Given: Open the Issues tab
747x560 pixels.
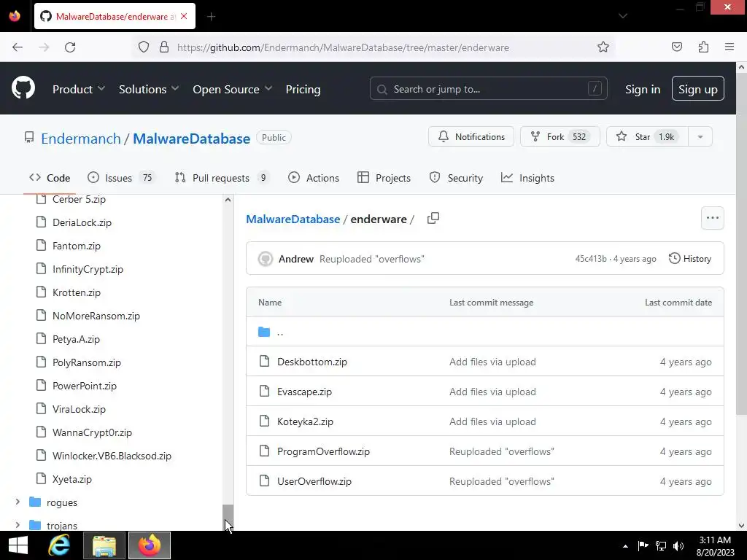Looking at the screenshot, I should [x=122, y=178].
